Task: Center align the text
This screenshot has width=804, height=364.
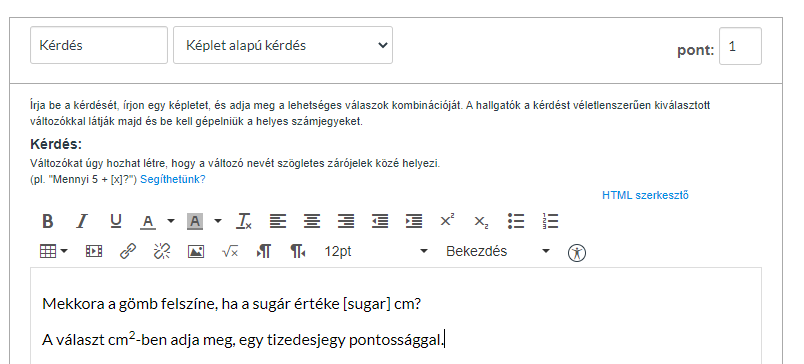Action: (x=312, y=221)
